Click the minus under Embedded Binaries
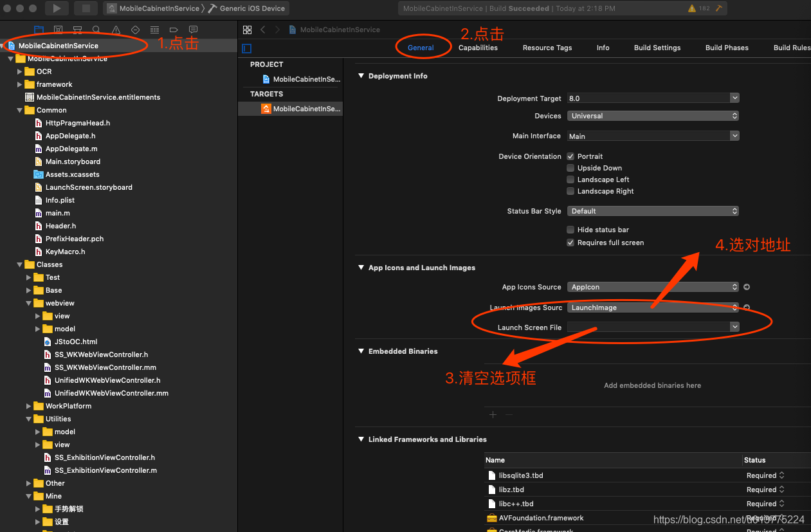This screenshot has height=532, width=811. [509, 414]
